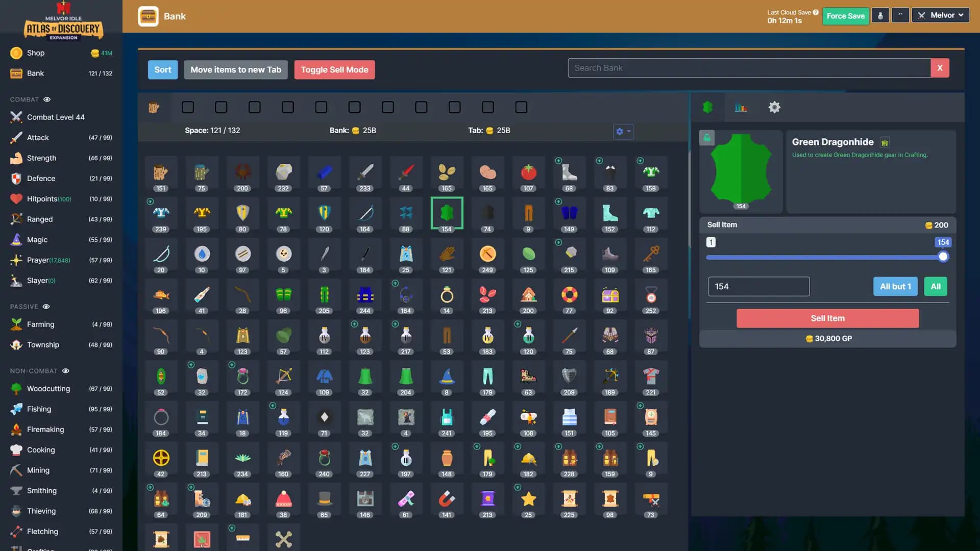
Task: Open the Bank page from the sidebar
Action: coord(35,73)
